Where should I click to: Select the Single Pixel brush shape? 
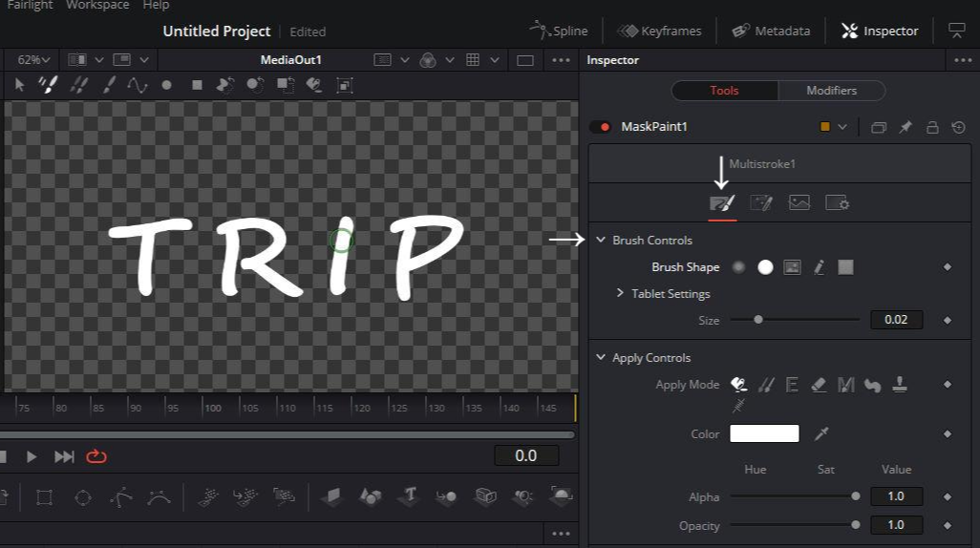click(819, 267)
